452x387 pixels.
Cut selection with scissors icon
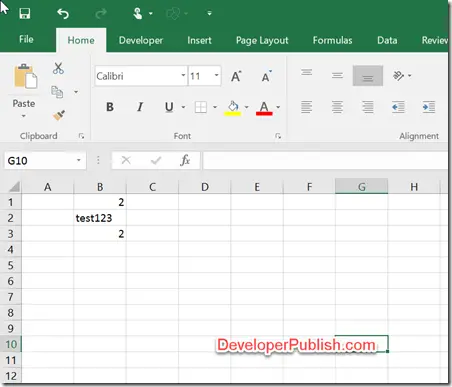click(58, 68)
